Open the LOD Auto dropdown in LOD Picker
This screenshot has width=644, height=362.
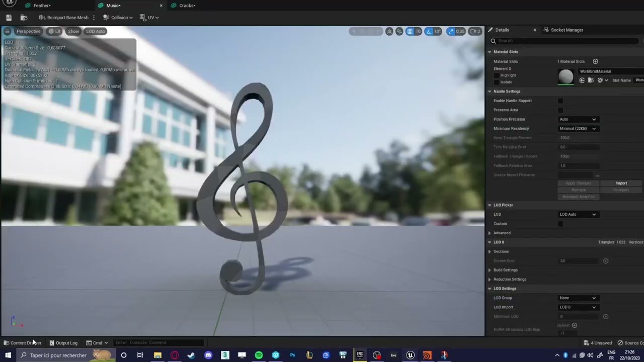(x=578, y=215)
